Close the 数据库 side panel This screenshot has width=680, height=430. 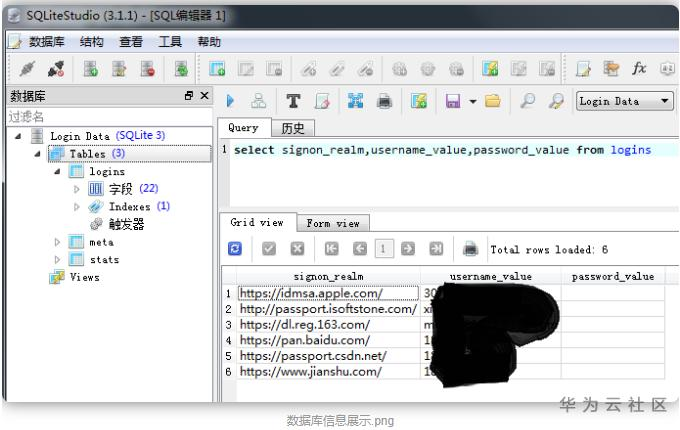pos(204,95)
